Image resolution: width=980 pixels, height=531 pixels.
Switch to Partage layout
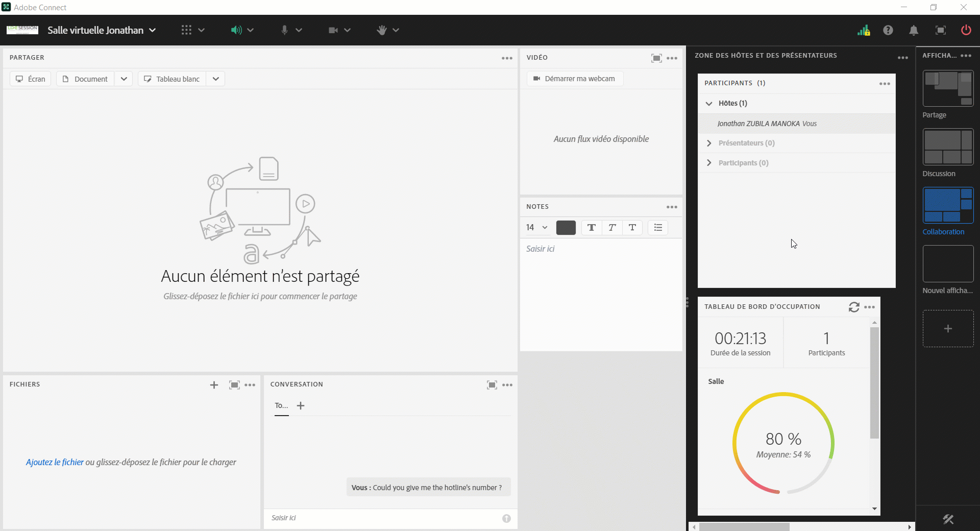tap(948, 88)
